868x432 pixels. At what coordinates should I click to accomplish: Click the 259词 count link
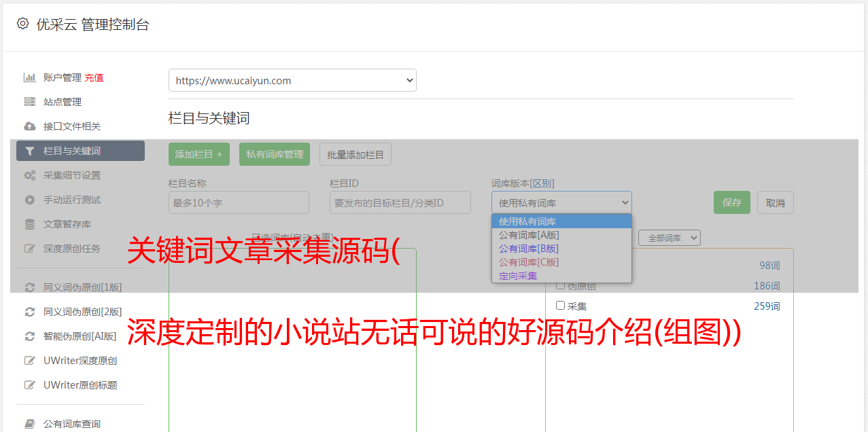click(767, 306)
